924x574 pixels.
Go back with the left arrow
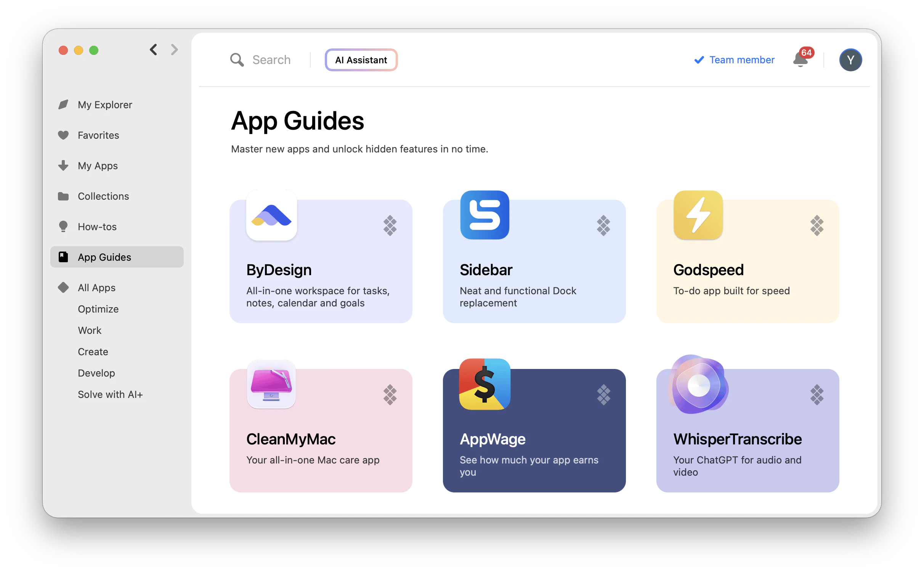pyautogui.click(x=154, y=50)
